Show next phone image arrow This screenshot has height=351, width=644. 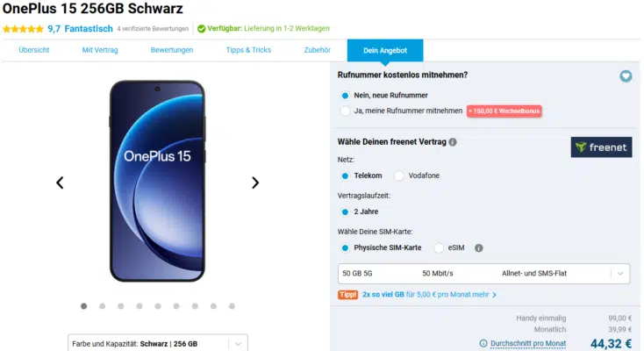pyautogui.click(x=255, y=183)
